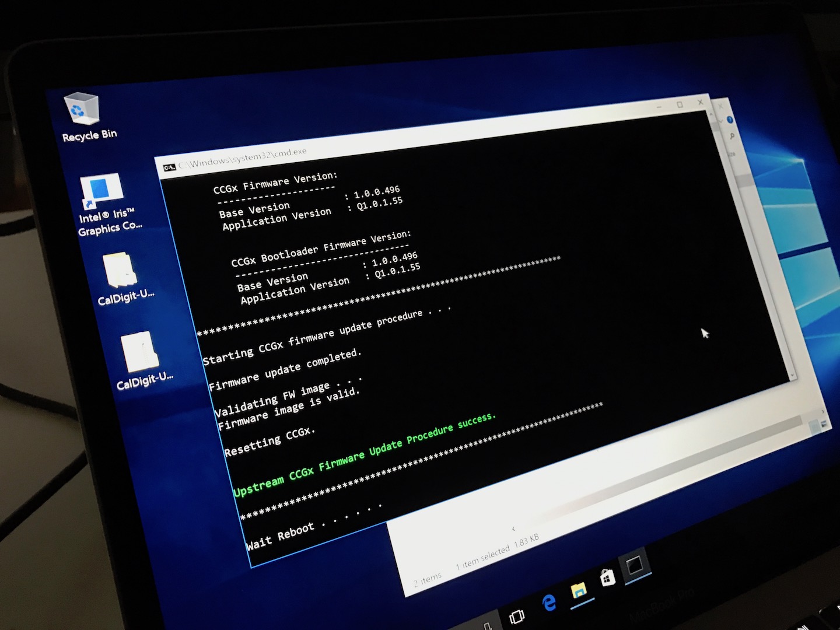Image resolution: width=840 pixels, height=630 pixels.
Task: Click the search icon in File Explorer
Action: pyautogui.click(x=731, y=136)
